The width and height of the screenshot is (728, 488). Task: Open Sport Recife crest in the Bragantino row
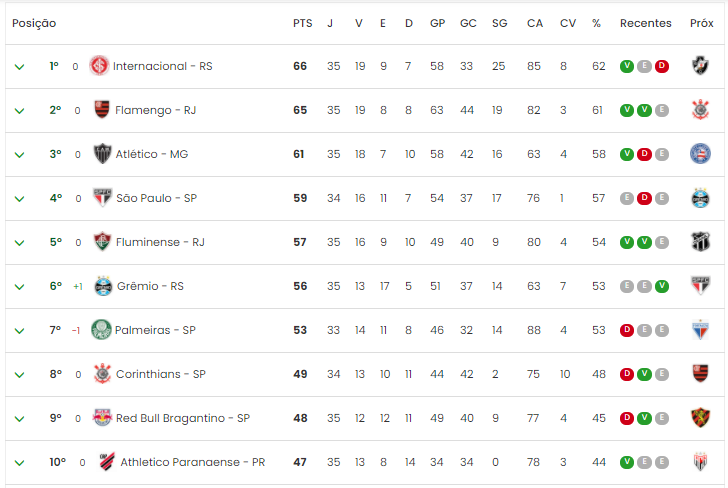[701, 417]
